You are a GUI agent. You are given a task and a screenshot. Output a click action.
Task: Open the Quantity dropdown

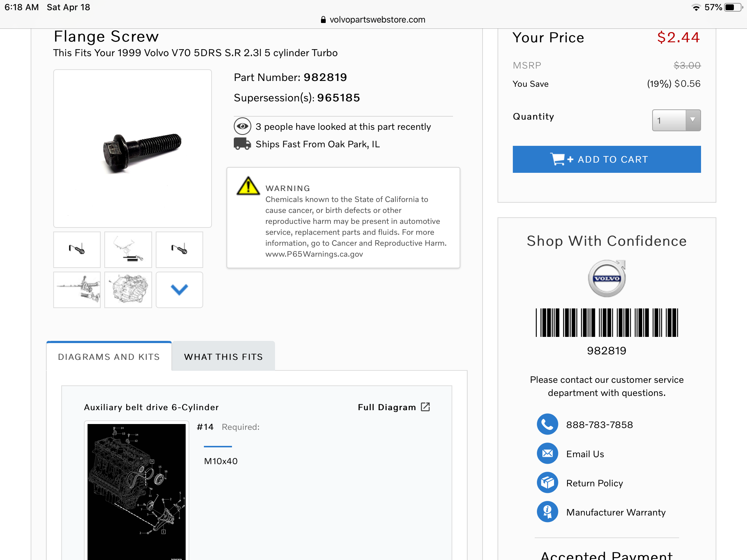pyautogui.click(x=676, y=120)
